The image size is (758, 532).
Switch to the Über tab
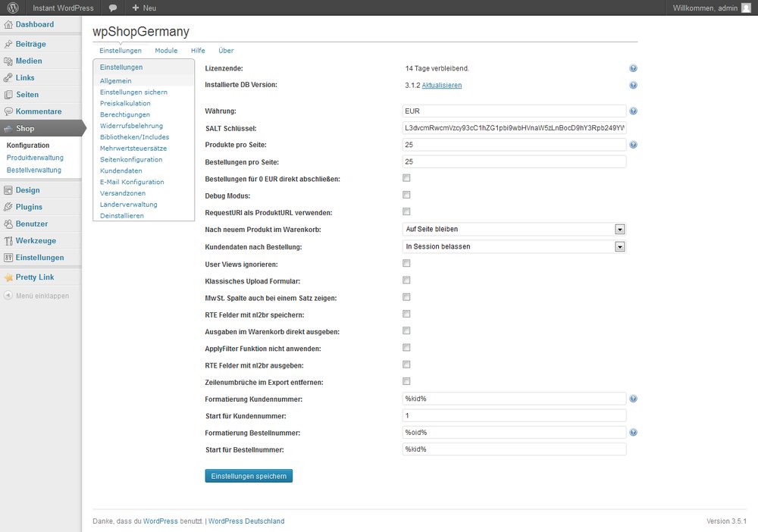(226, 50)
